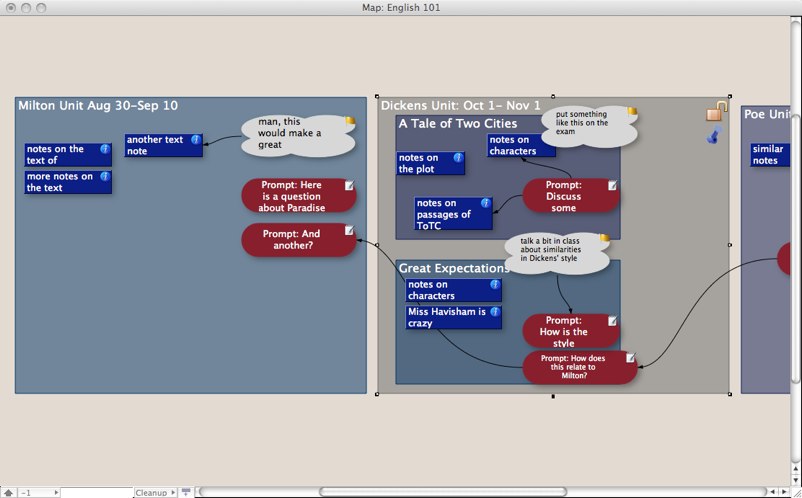
Task: Click the vertical scrollbar down arrow
Action: click(x=795, y=480)
